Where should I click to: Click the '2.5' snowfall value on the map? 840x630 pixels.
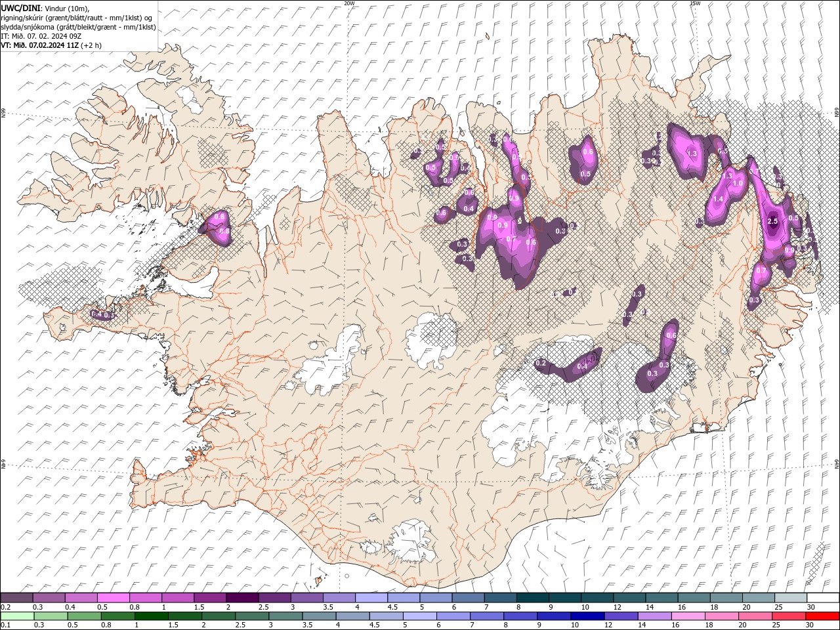coord(772,222)
